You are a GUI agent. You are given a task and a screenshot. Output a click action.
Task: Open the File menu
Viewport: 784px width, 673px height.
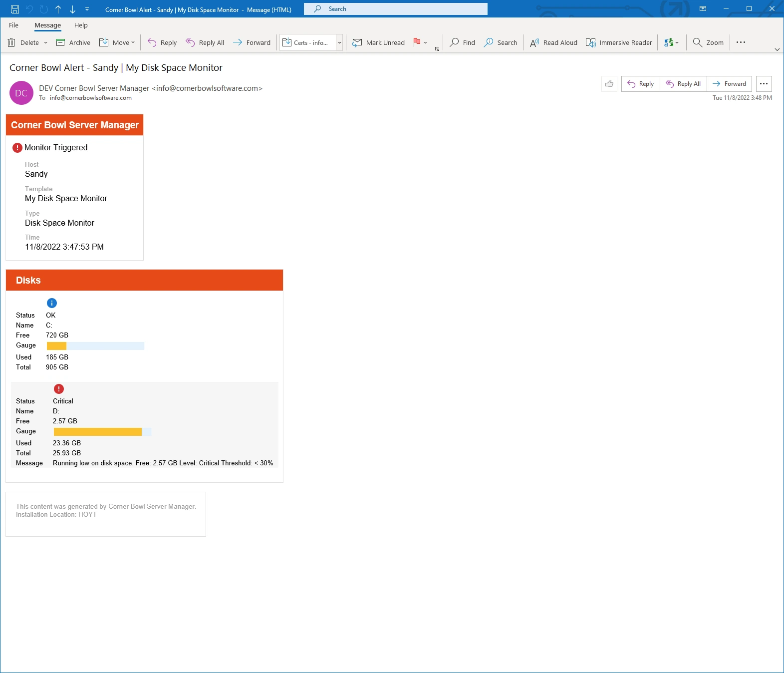coord(13,25)
